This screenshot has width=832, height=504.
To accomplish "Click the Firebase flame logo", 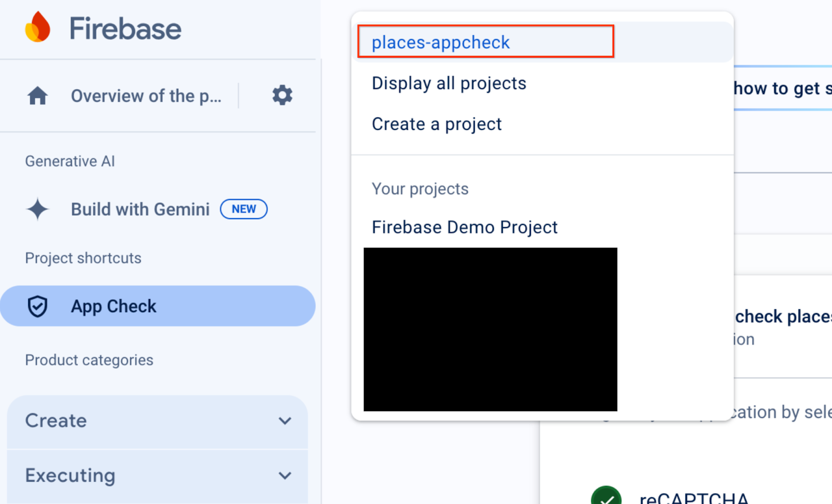I will coord(37,28).
